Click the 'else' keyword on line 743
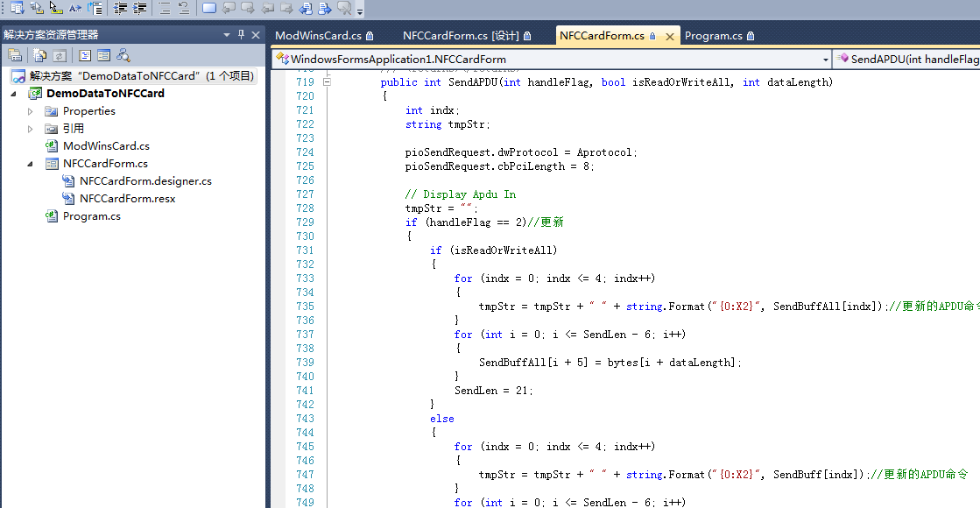This screenshot has height=508, width=980. point(442,419)
